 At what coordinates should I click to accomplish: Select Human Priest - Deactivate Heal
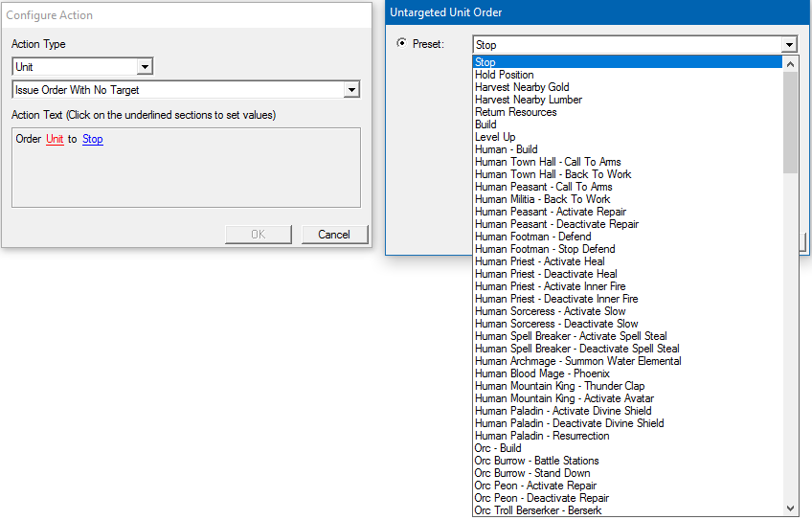(627, 274)
